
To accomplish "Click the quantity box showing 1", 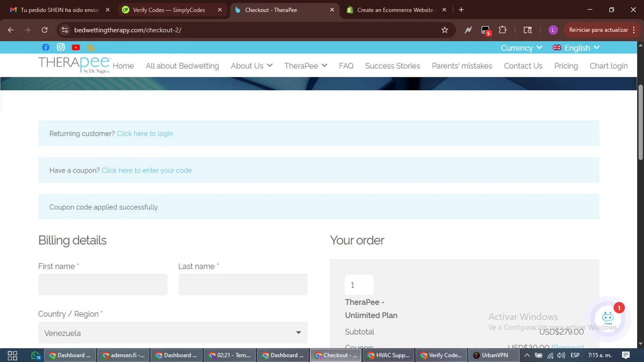I will pyautogui.click(x=359, y=285).
